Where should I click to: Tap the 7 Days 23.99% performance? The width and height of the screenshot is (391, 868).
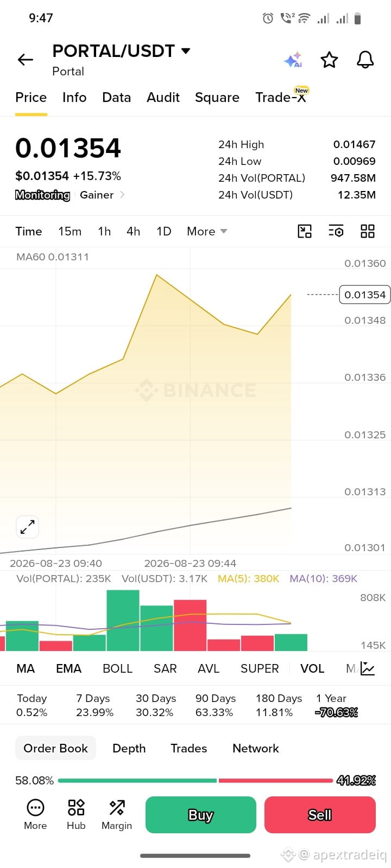point(94,705)
